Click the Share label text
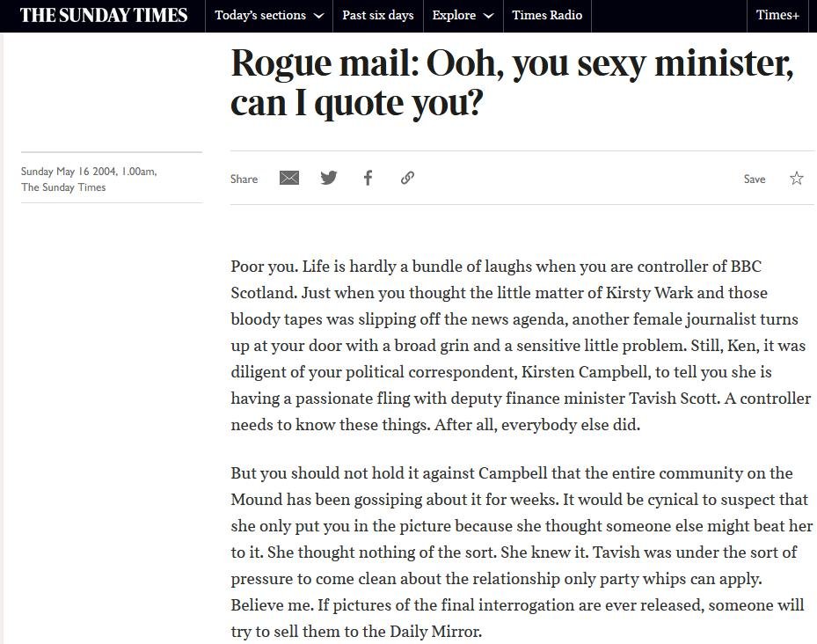This screenshot has height=644, width=817. tap(244, 179)
